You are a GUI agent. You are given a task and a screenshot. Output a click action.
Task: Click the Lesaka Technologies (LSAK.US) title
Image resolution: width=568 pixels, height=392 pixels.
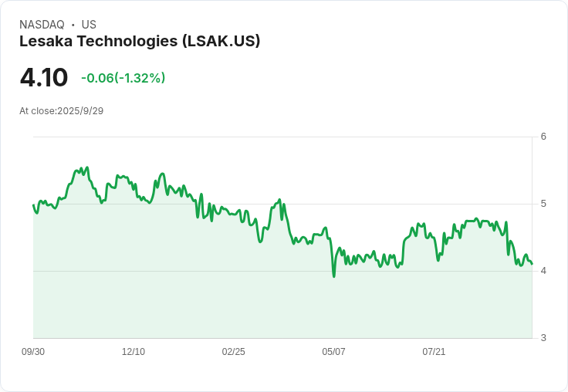pyautogui.click(x=140, y=42)
